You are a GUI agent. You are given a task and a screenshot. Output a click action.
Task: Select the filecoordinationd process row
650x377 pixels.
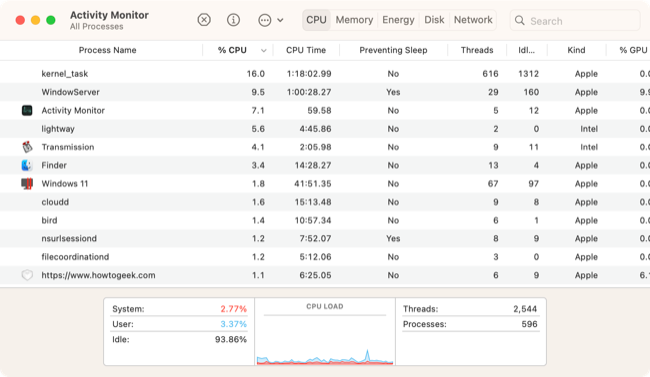[325, 257]
